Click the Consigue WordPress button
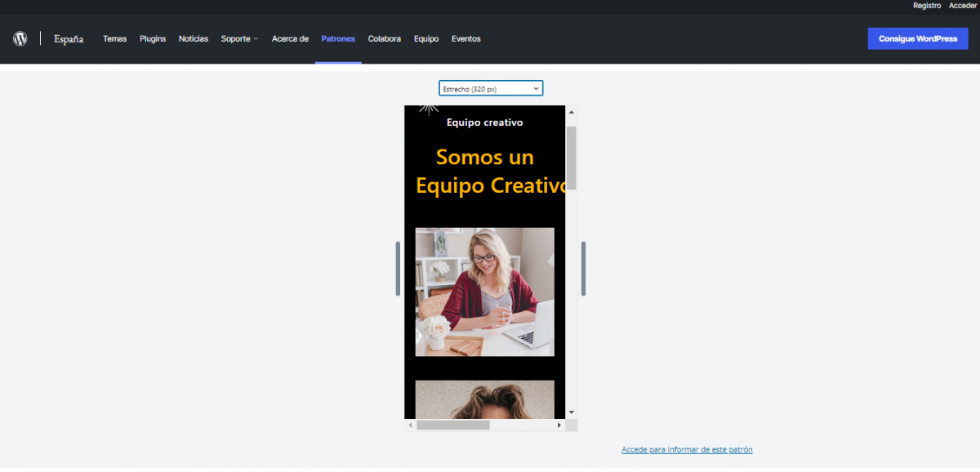The height and width of the screenshot is (472, 980). [918, 38]
